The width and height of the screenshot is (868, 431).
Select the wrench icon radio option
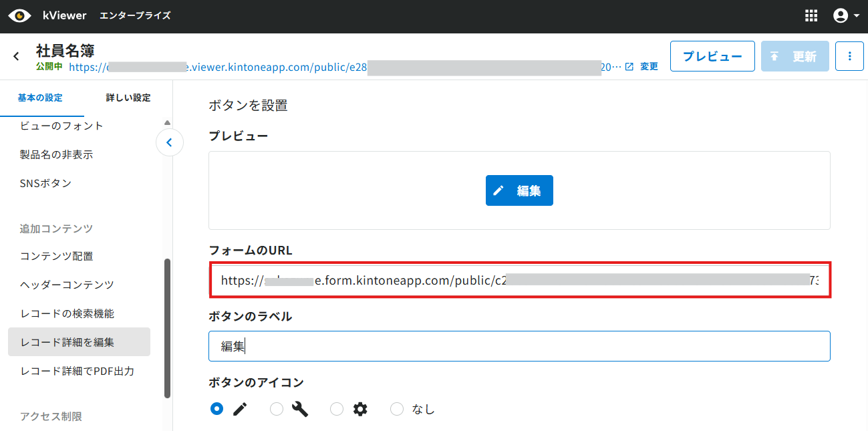pyautogui.click(x=277, y=409)
